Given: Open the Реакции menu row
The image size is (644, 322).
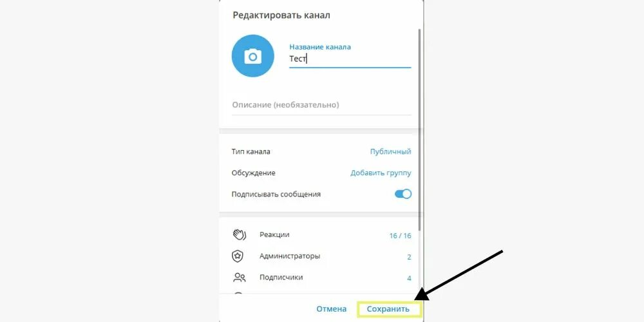Looking at the screenshot, I should click(321, 235).
